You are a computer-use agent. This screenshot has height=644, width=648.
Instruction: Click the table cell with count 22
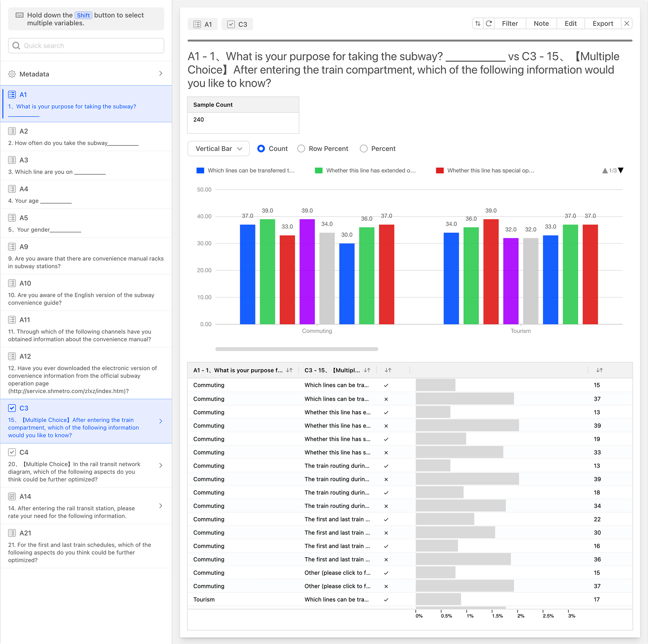(597, 519)
